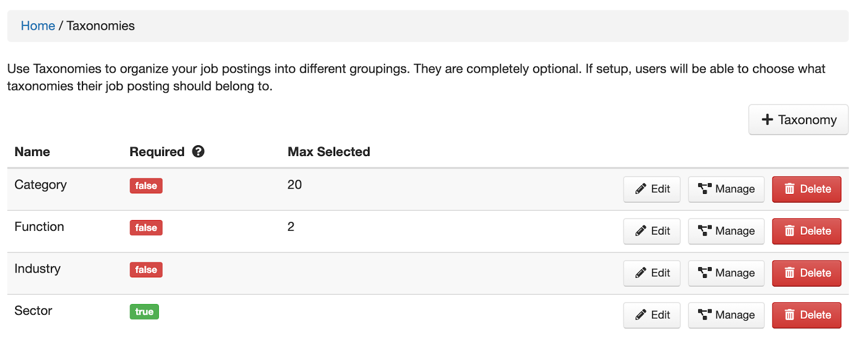Click the red false badge for Category

[x=146, y=186]
